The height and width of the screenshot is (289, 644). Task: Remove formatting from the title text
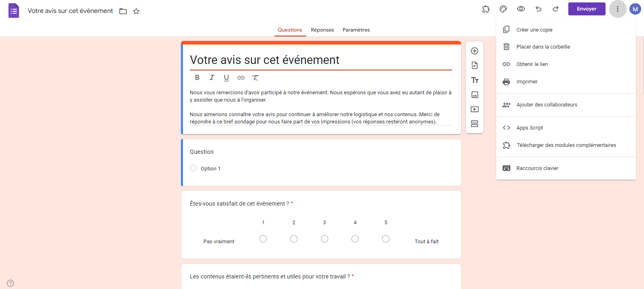pos(255,78)
